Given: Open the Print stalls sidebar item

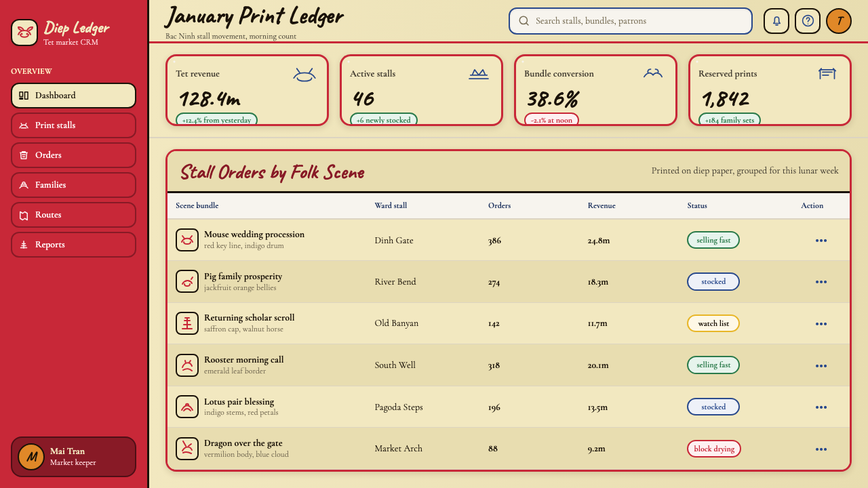Looking at the screenshot, I should (x=73, y=125).
